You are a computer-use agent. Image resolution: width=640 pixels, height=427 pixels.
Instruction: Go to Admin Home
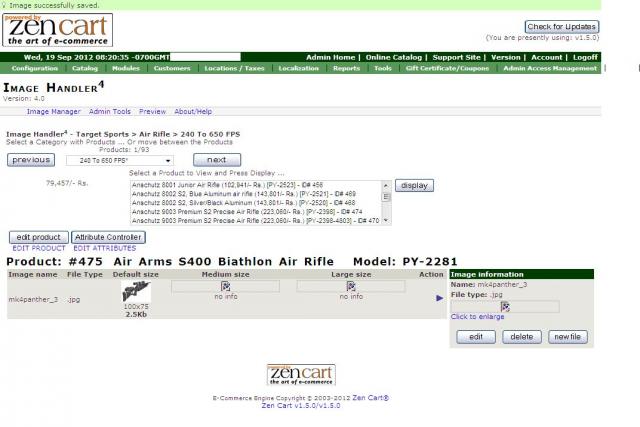click(331, 57)
